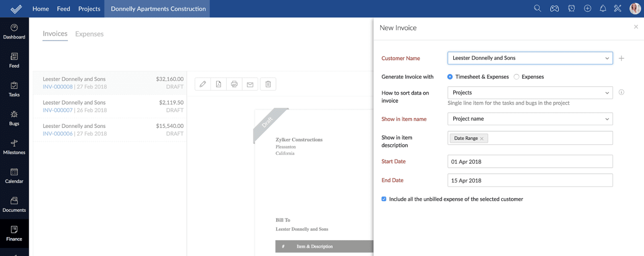Viewport: 644px width, 256px height.
Task: Click the $32,160.00 amount
Action: tap(169, 79)
